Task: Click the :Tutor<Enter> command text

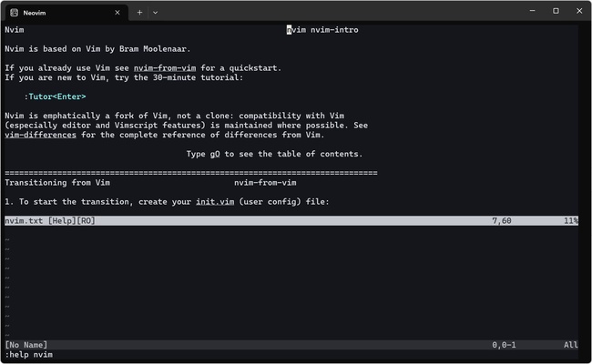Action: (56, 96)
